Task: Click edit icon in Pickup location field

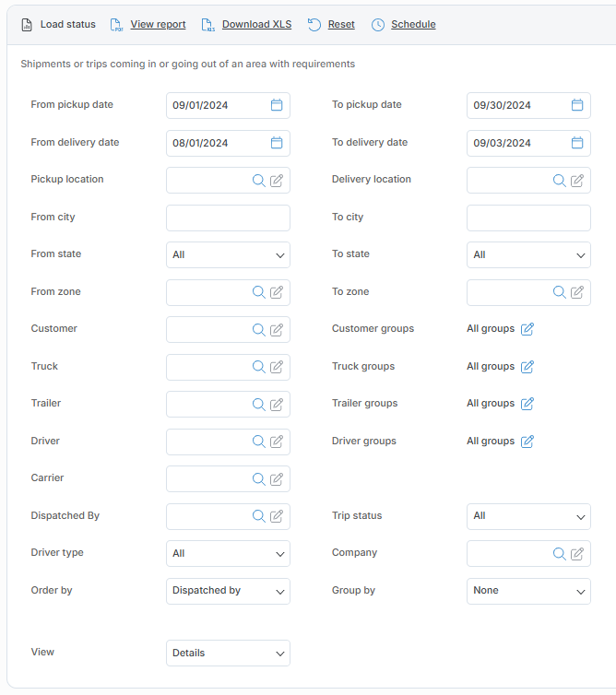Action: [277, 181]
